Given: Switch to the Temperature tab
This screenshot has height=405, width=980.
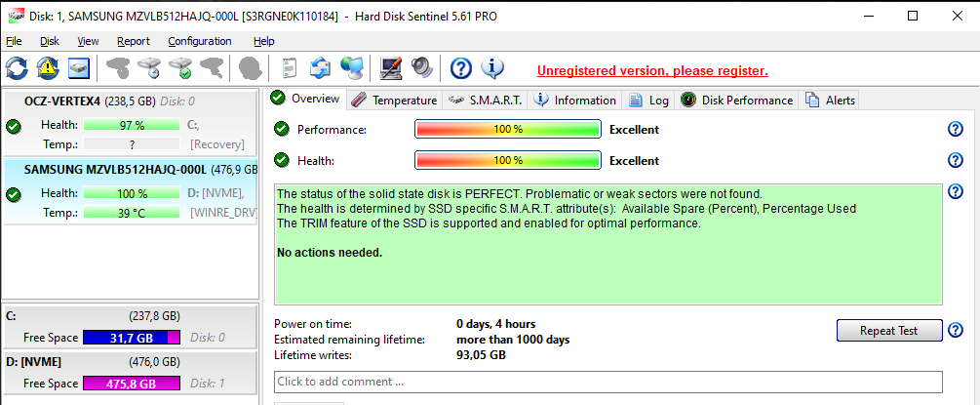Looking at the screenshot, I should pyautogui.click(x=394, y=101).
